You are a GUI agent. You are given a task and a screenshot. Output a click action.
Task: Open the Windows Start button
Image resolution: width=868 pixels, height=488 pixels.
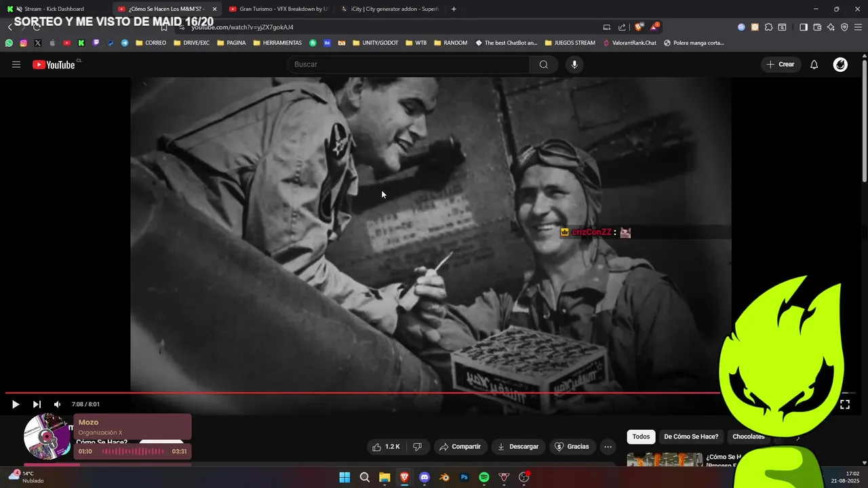(344, 477)
